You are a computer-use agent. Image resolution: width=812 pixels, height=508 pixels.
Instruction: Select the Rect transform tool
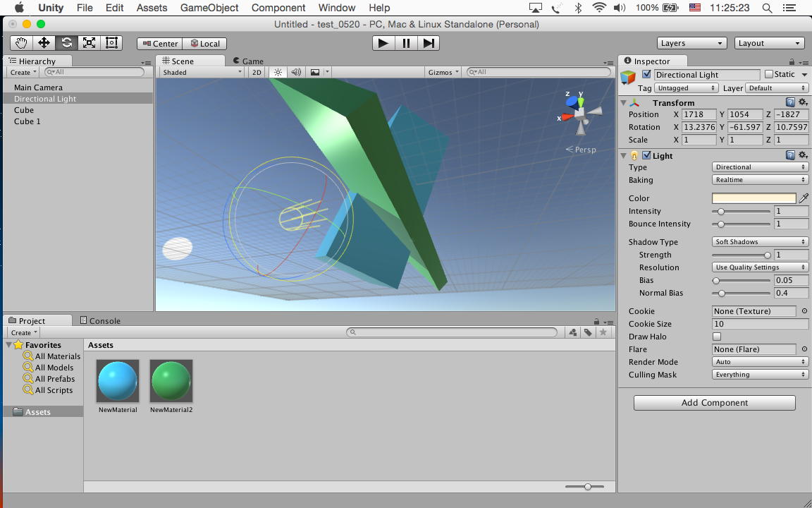[111, 43]
